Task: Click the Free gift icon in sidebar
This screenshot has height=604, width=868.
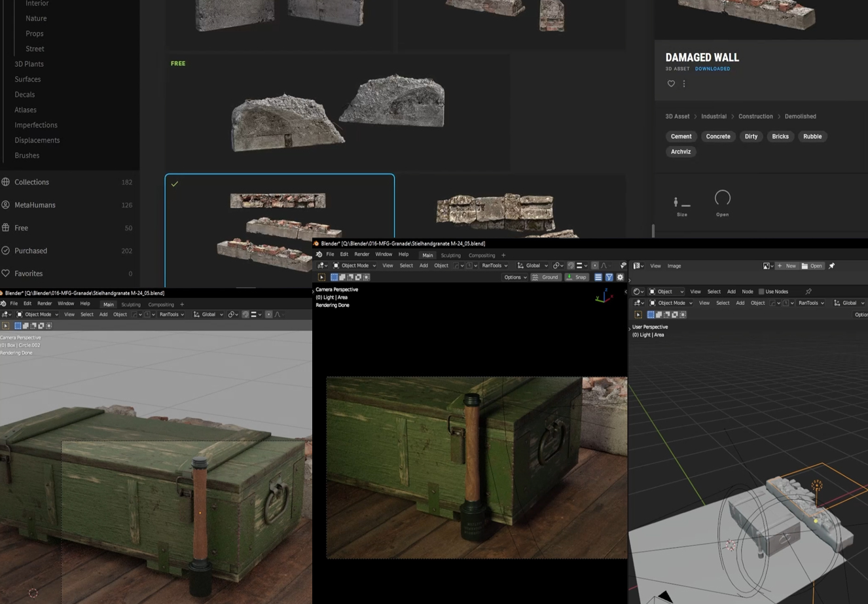Action: click(6, 228)
